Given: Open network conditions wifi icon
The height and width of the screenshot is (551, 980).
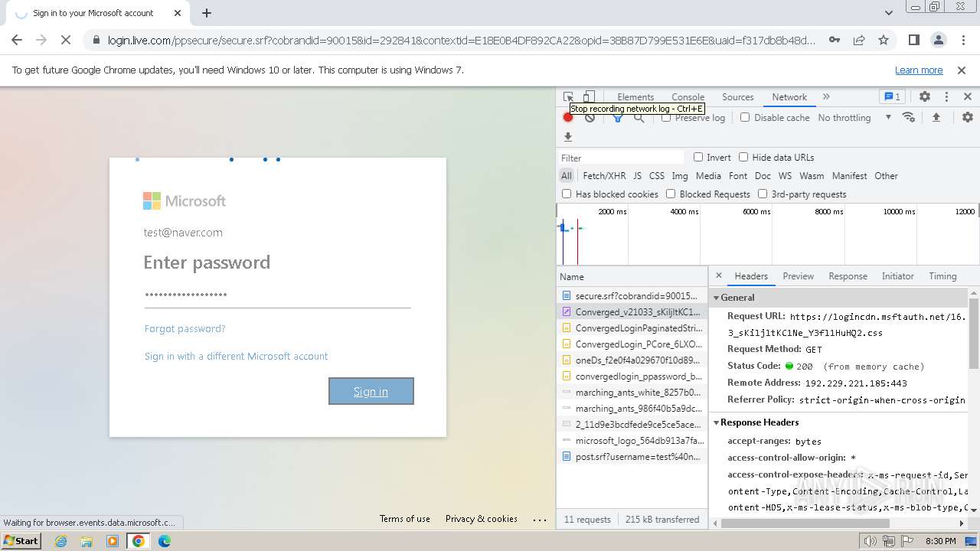Looking at the screenshot, I should 909,117.
